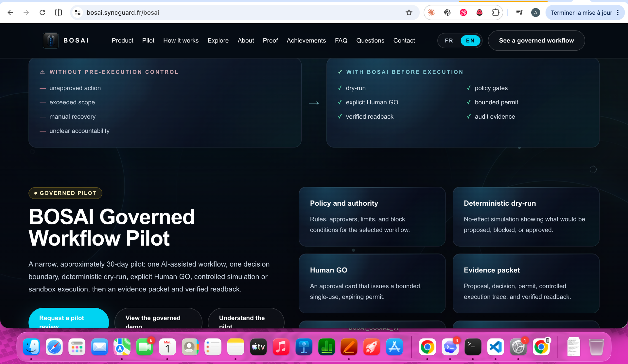628x364 pixels.
Task: Go back with the browser back arrow
Action: (10, 12)
